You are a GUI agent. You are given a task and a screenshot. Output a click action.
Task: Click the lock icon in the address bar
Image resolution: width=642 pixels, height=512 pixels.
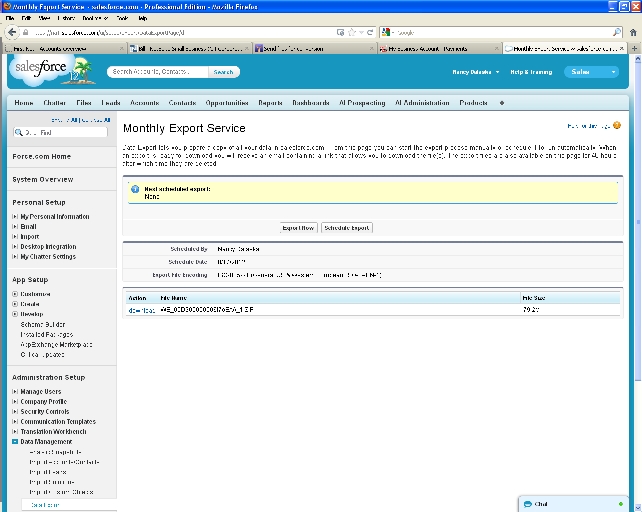[25, 32]
